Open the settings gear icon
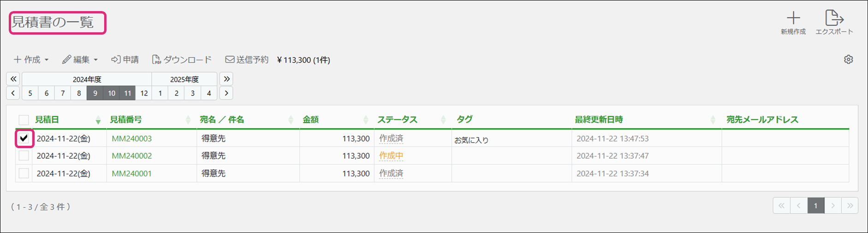 coord(848,60)
